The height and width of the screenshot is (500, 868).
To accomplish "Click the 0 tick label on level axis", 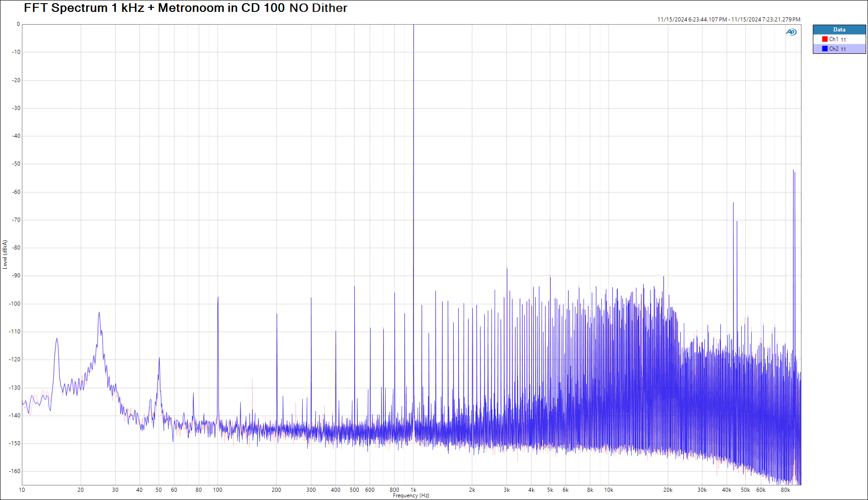I will [18, 24].
